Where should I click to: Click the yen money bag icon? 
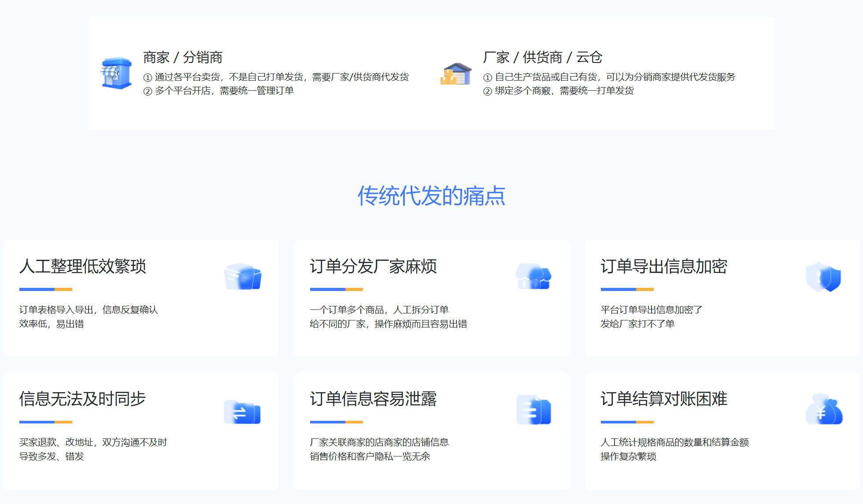[x=824, y=410]
